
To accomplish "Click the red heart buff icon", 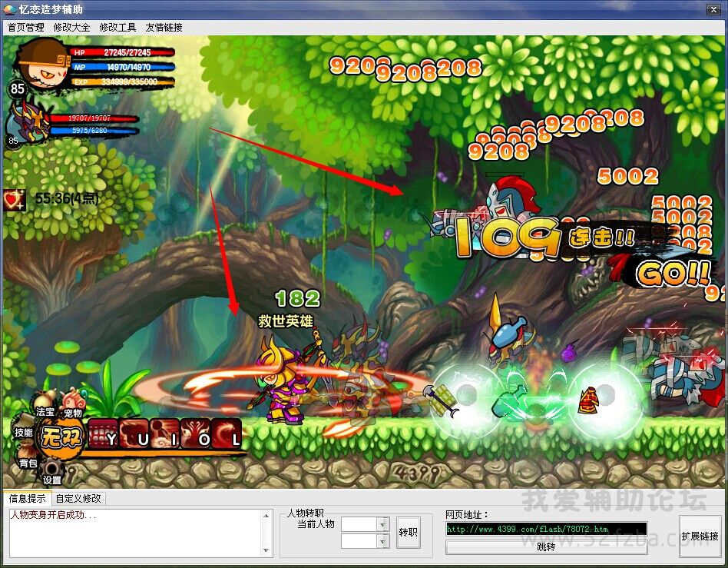I will (x=14, y=200).
